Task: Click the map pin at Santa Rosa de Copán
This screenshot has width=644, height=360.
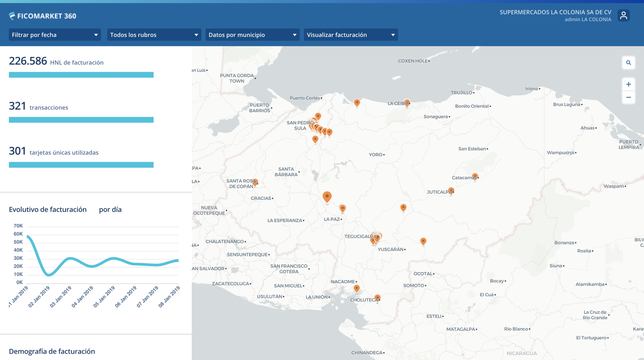Action: [x=255, y=182]
